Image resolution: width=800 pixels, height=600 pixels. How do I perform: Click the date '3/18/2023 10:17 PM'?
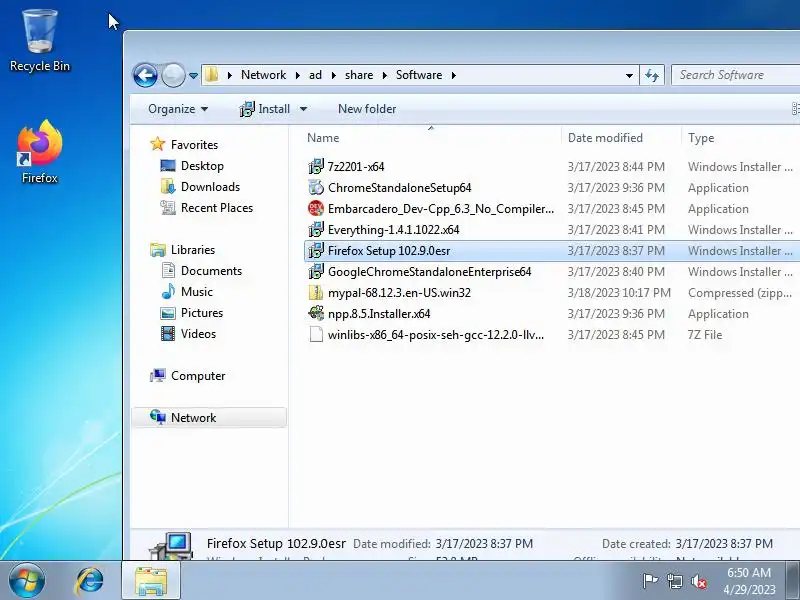619,293
